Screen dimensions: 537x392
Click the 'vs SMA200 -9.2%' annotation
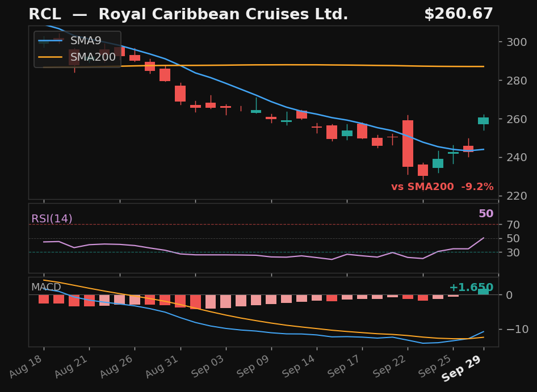point(442,187)
